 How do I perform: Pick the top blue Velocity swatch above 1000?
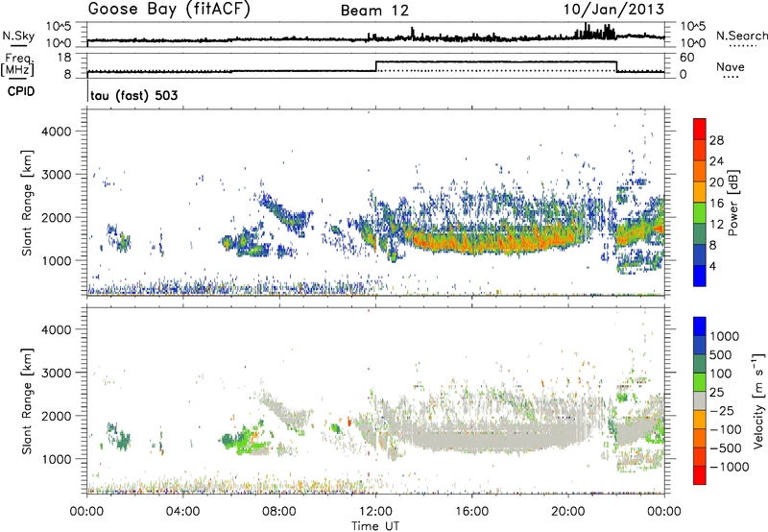click(700, 326)
